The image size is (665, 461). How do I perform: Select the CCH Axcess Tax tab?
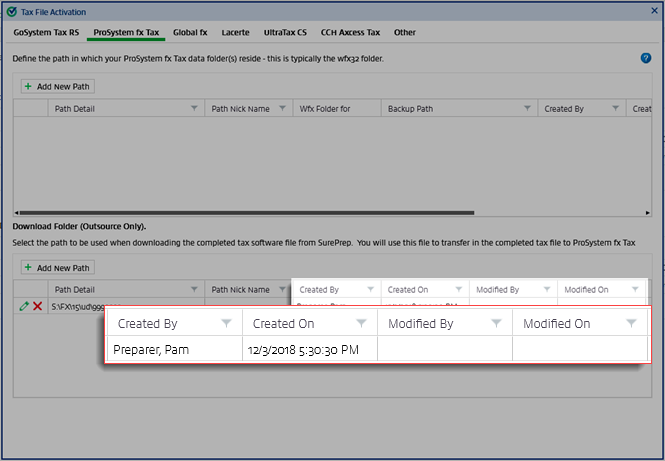pos(351,33)
